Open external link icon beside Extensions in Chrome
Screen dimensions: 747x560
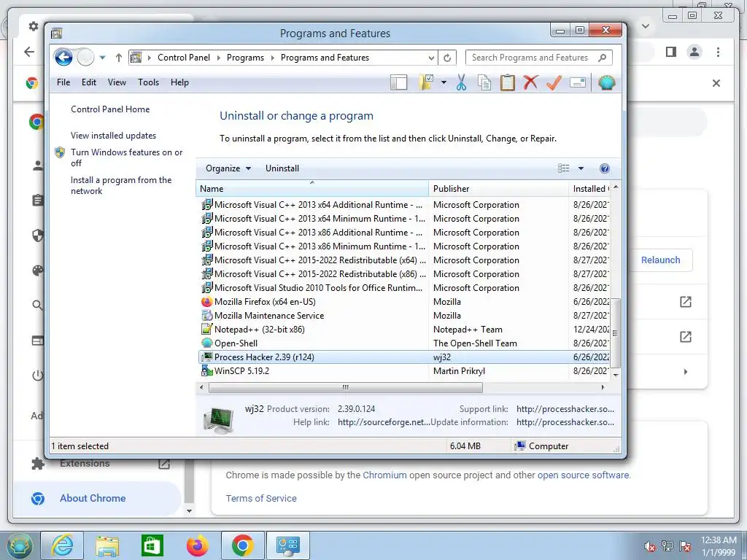pyautogui.click(x=164, y=463)
